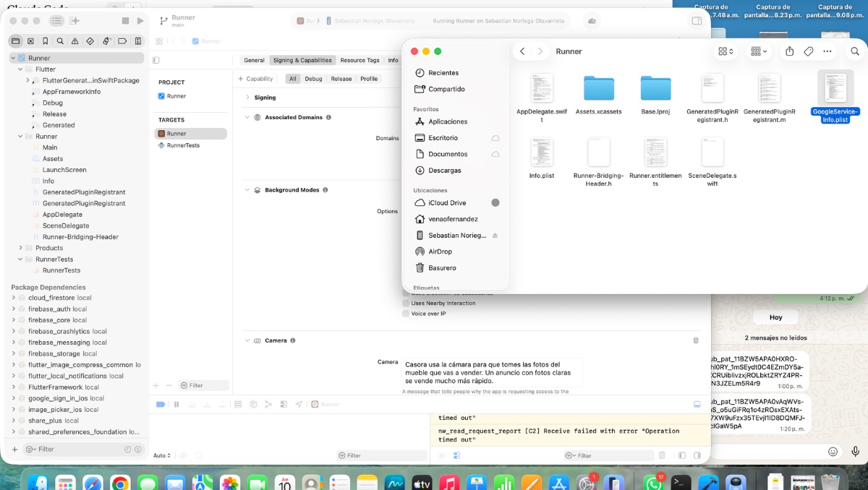868x490 pixels.
Task: Open the Report navigator icon in Xcode
Action: 138,41
